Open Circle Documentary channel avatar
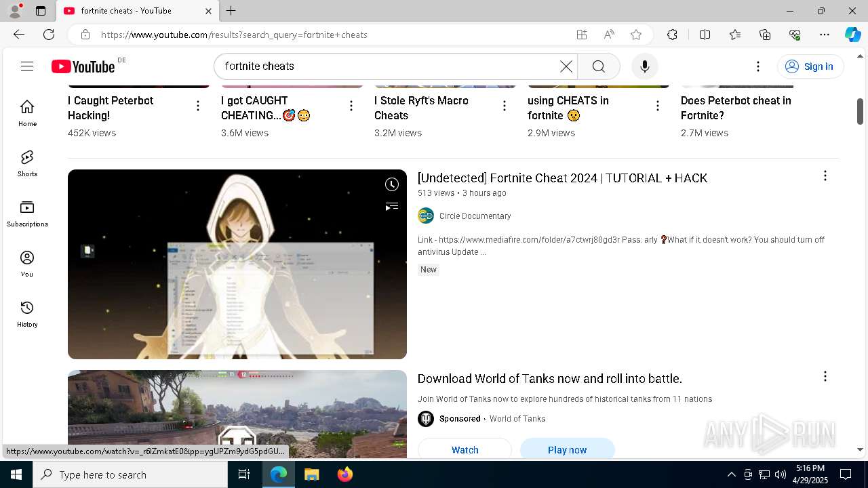The image size is (868, 488). tap(426, 216)
